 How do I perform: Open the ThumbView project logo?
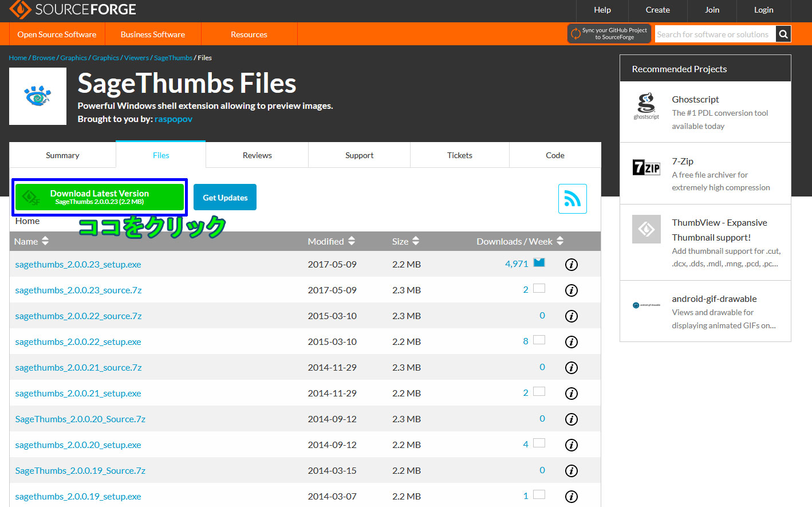click(x=647, y=229)
